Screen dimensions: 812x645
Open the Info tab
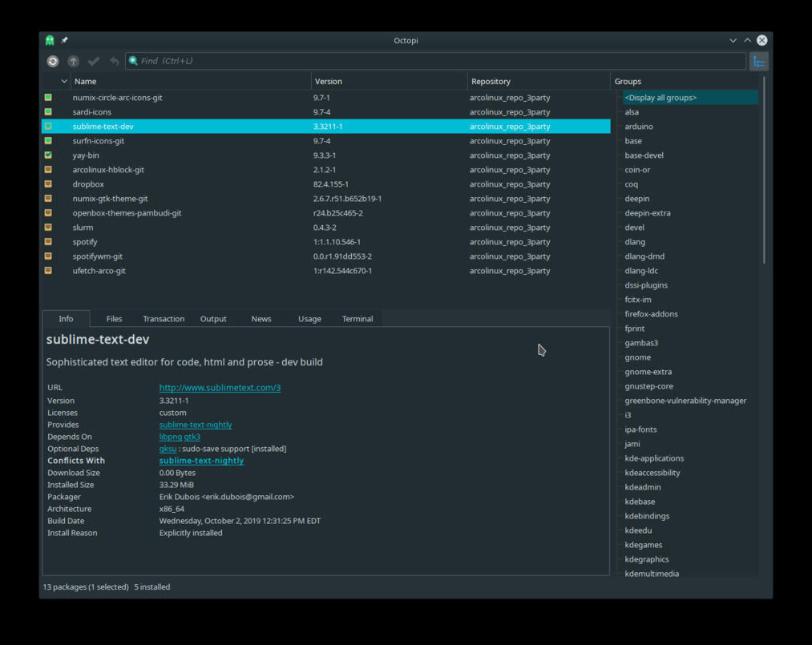(66, 319)
